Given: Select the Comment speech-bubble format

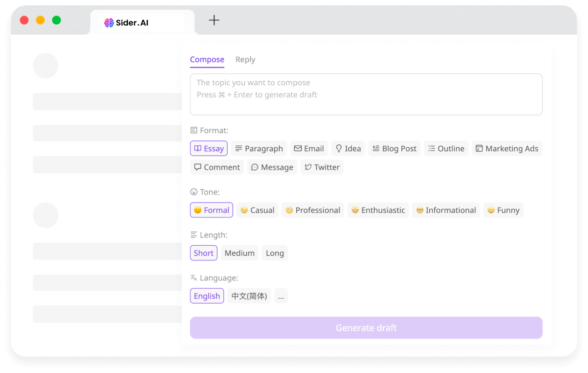Looking at the screenshot, I should point(217,167).
